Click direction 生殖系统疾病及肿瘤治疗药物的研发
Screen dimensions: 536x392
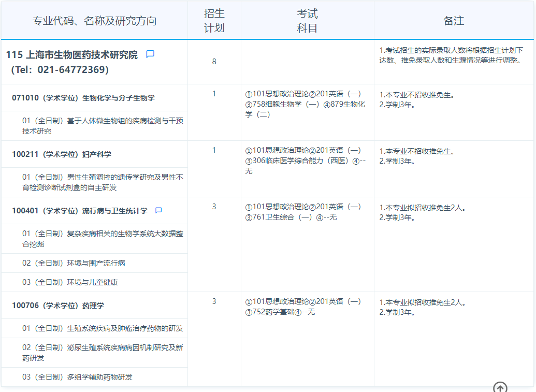[x=102, y=328]
